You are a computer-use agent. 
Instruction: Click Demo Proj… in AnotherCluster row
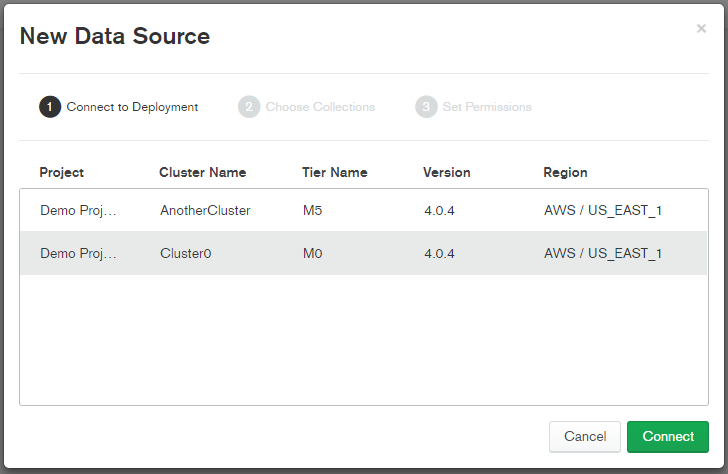click(78, 211)
